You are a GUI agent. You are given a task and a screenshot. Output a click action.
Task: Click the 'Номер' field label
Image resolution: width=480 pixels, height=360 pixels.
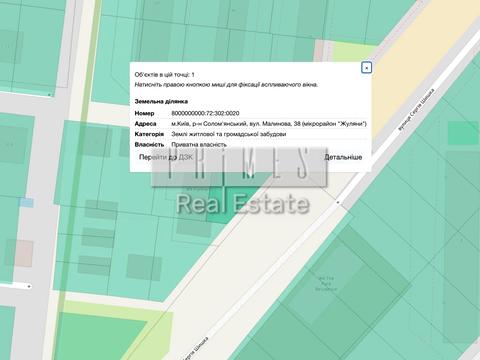[x=144, y=113]
